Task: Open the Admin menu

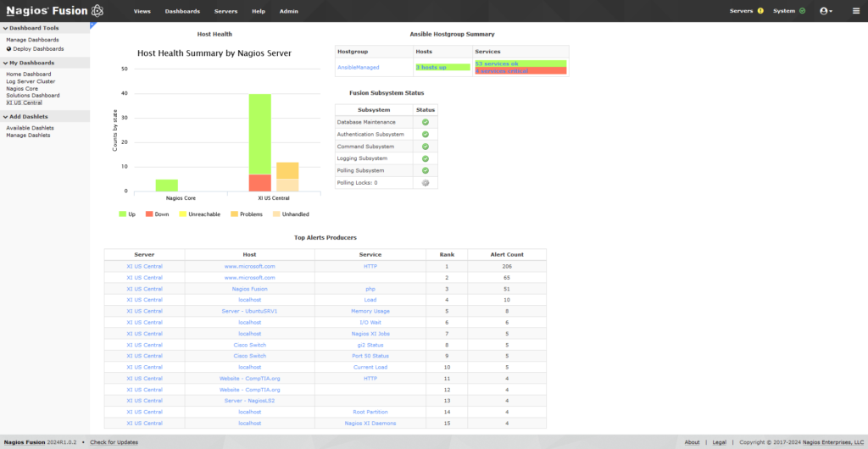Action: tap(288, 11)
